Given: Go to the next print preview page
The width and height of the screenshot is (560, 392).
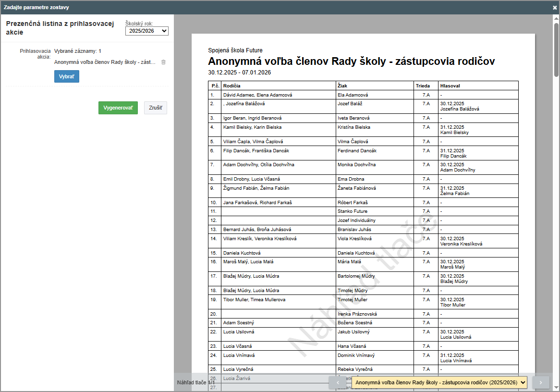Looking at the screenshot, I should 540,382.
